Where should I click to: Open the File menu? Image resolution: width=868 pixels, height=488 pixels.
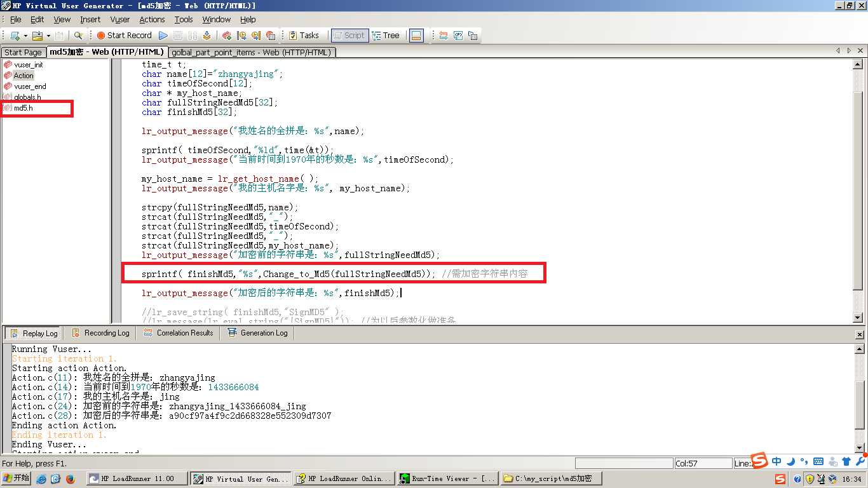[x=16, y=20]
